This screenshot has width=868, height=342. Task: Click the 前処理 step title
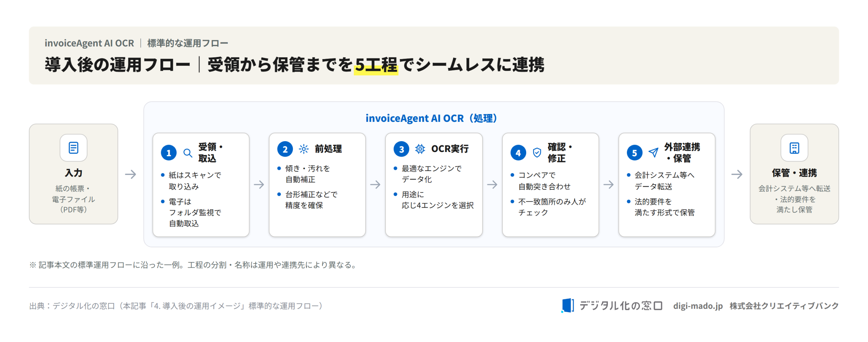(328, 149)
